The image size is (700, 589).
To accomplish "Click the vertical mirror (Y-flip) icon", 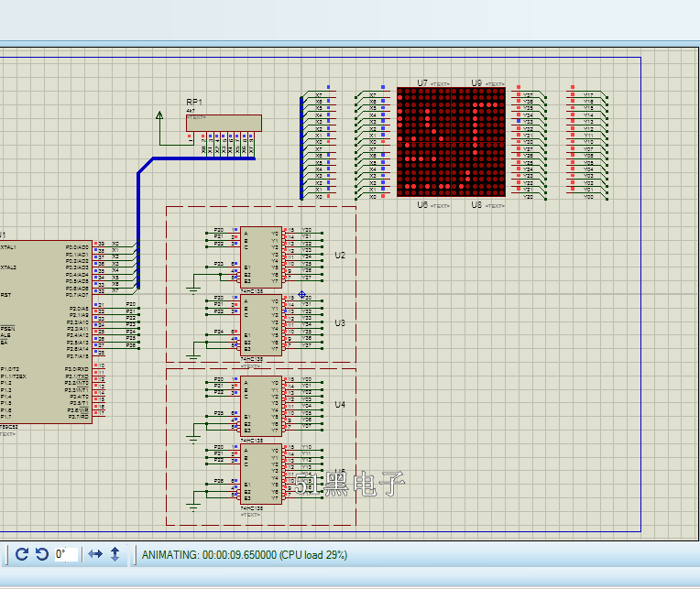I will coord(115,554).
